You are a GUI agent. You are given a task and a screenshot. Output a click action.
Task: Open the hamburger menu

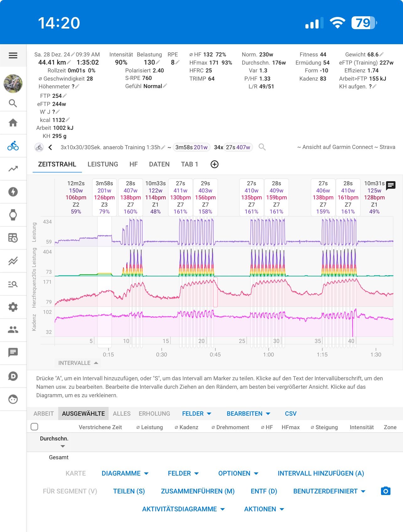(13, 55)
